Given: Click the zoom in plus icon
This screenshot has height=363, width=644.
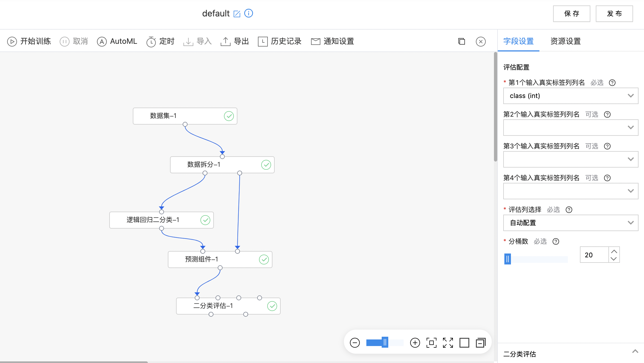Looking at the screenshot, I should (x=415, y=343).
